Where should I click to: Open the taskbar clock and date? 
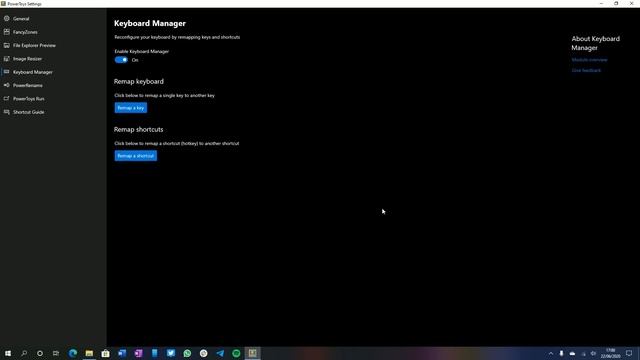pyautogui.click(x=610, y=353)
